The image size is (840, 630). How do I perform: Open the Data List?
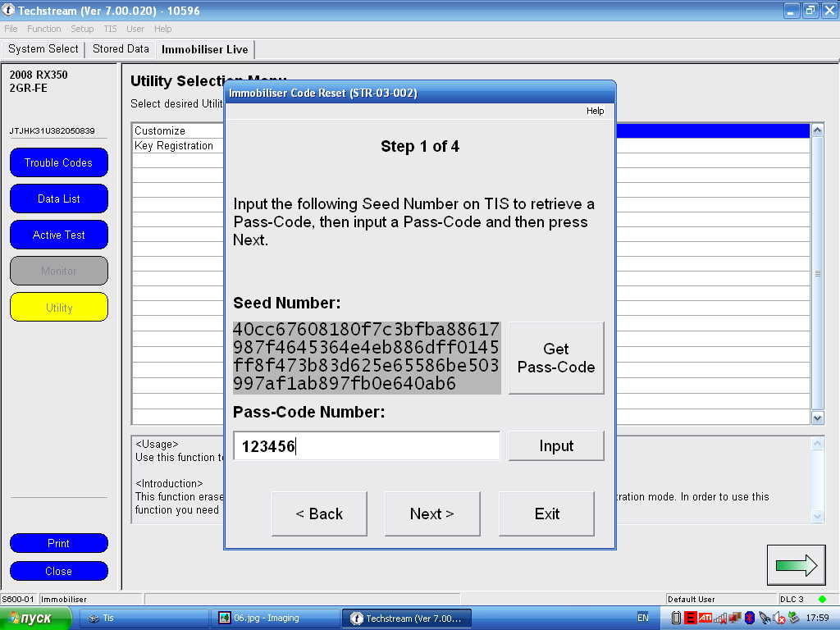pos(58,199)
